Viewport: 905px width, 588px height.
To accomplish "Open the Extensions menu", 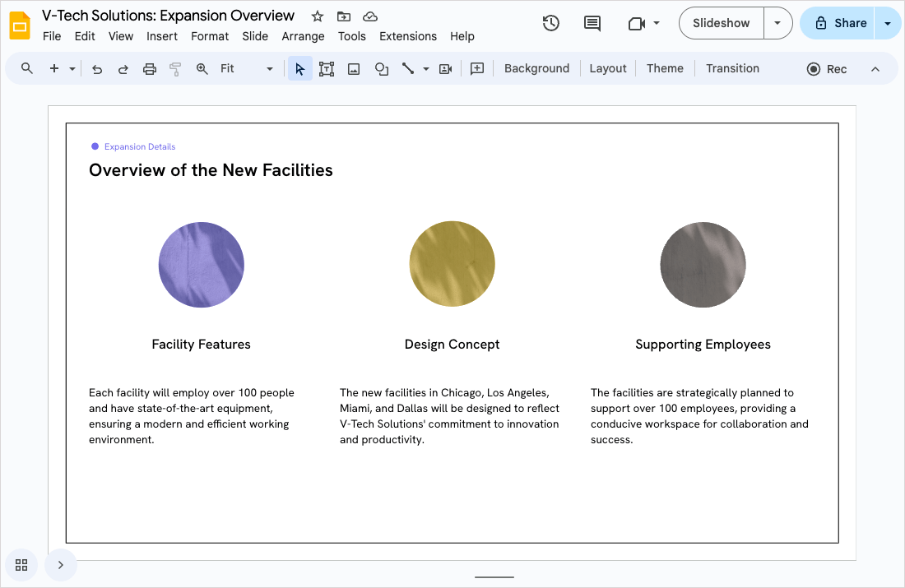I will pyautogui.click(x=408, y=36).
